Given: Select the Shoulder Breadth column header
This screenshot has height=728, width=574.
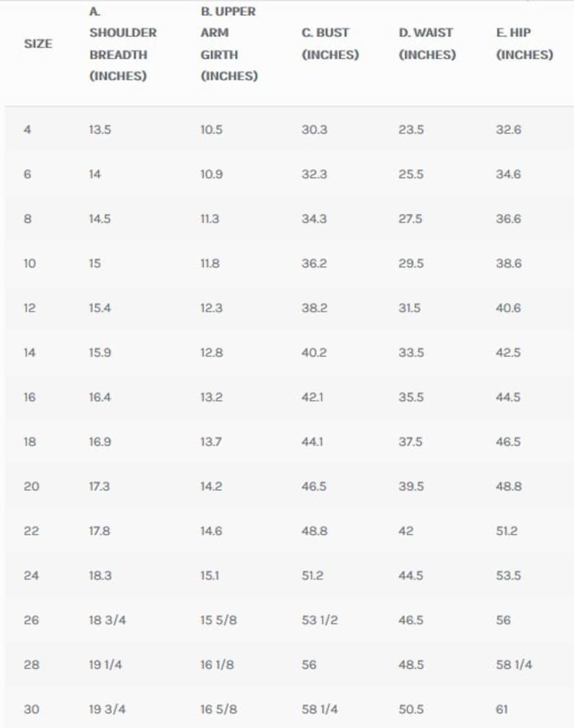Looking at the screenshot, I should (x=123, y=43).
